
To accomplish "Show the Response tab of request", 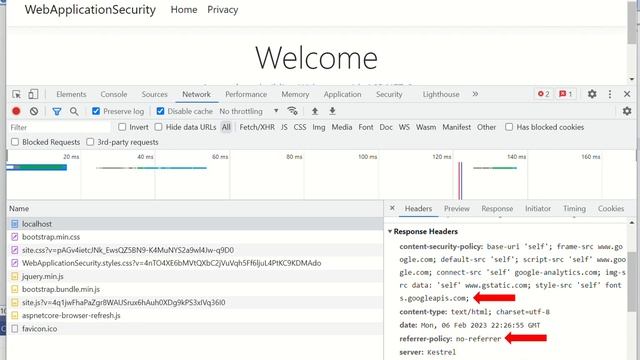I will click(x=497, y=209).
